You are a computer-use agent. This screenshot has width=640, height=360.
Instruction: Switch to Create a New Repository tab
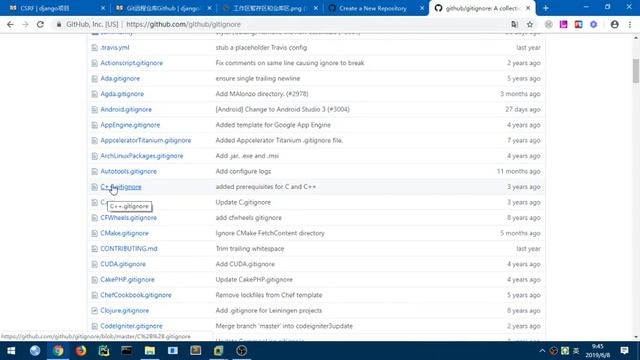click(x=372, y=8)
